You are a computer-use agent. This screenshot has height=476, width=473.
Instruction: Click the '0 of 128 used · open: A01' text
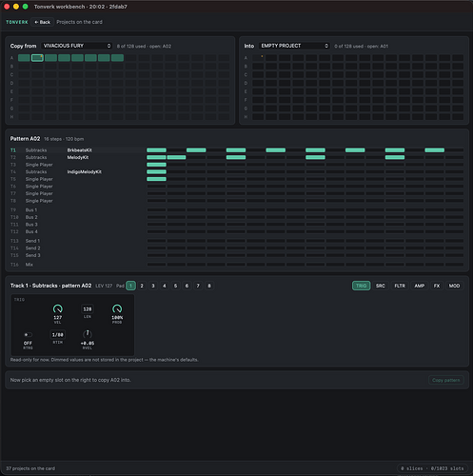click(361, 46)
